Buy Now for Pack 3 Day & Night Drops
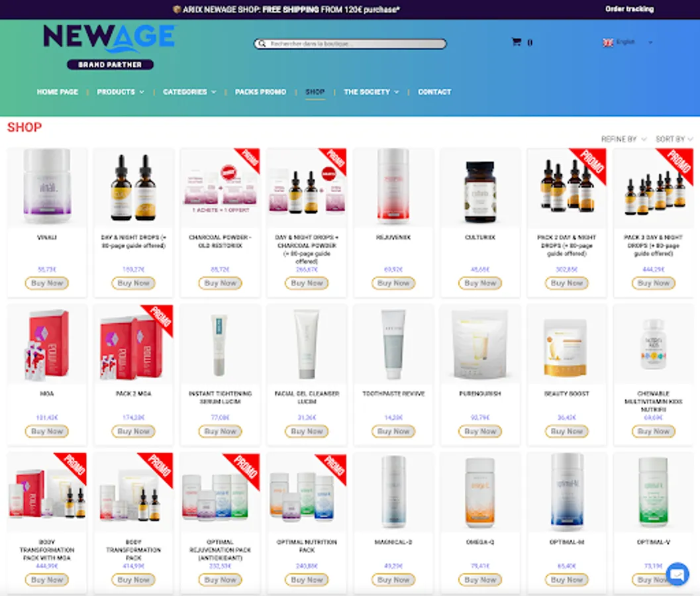Viewport: 700px width, 596px height. coord(653,283)
